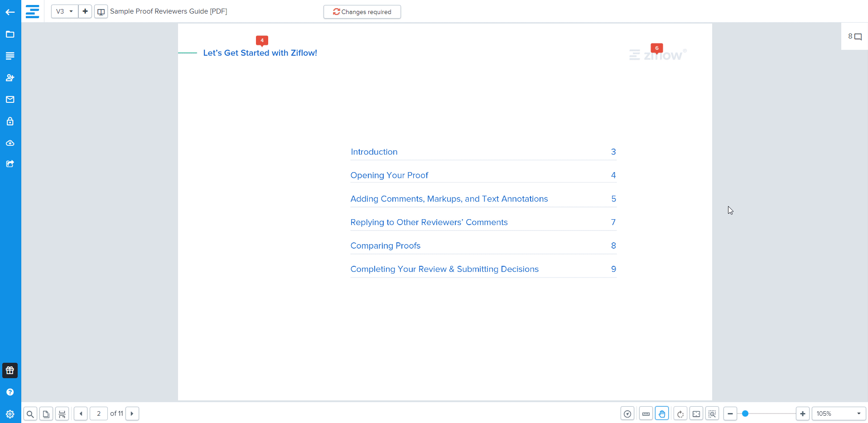Expand the V3 version dropdown

click(64, 11)
